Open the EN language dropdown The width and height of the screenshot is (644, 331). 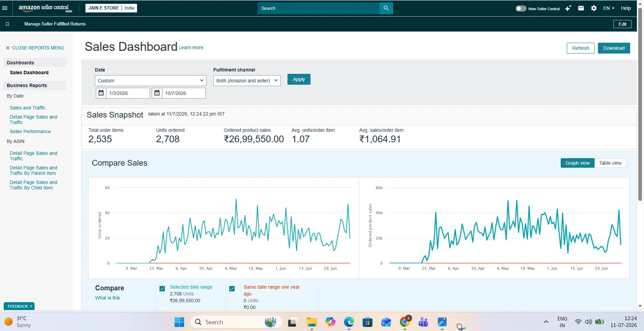click(x=609, y=8)
